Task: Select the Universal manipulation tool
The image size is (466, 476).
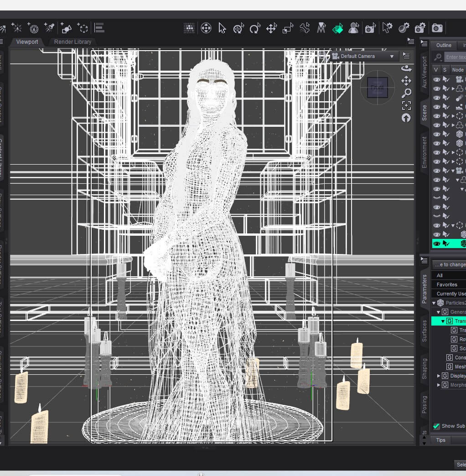Action: point(206,28)
